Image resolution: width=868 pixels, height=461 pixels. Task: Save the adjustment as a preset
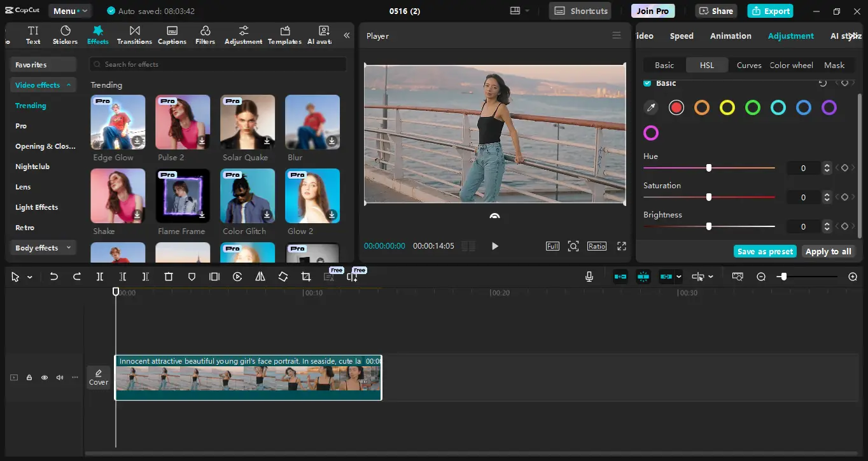[x=765, y=251]
